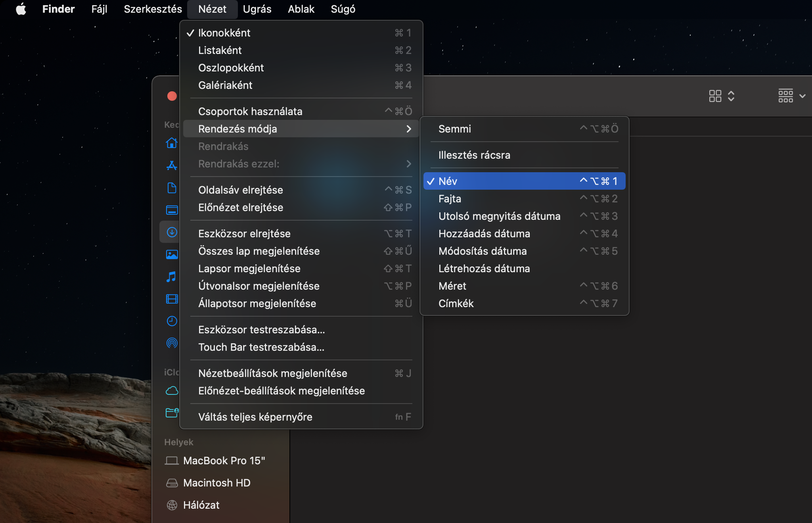Screen dimensions: 812x523
Task: Select Lapsor megjelenítése
Action: point(301,269)
